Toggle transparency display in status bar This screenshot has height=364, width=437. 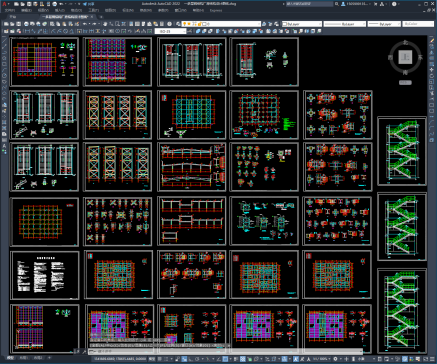tap(243, 359)
